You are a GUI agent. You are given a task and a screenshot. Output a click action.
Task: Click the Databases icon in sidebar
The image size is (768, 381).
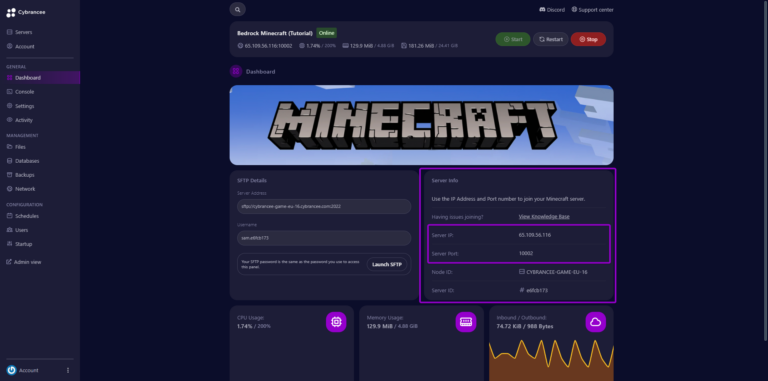9,161
